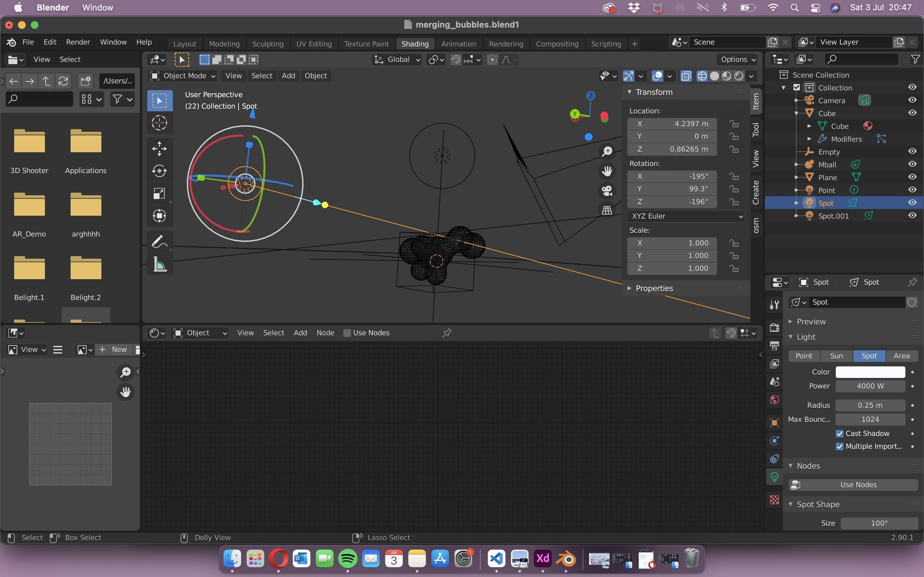This screenshot has height=577, width=924.
Task: Switch light type to Sun
Action: point(836,356)
